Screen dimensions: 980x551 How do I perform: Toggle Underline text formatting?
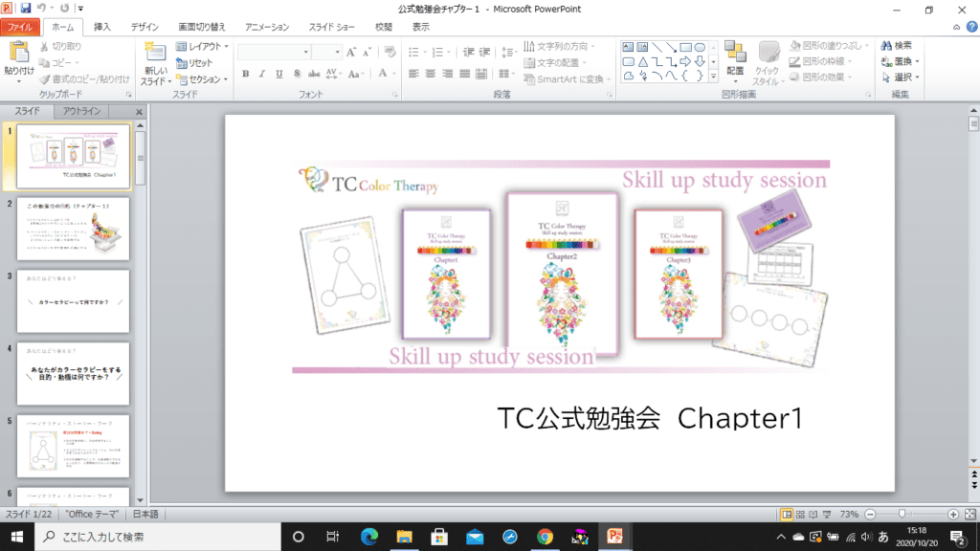tap(278, 74)
